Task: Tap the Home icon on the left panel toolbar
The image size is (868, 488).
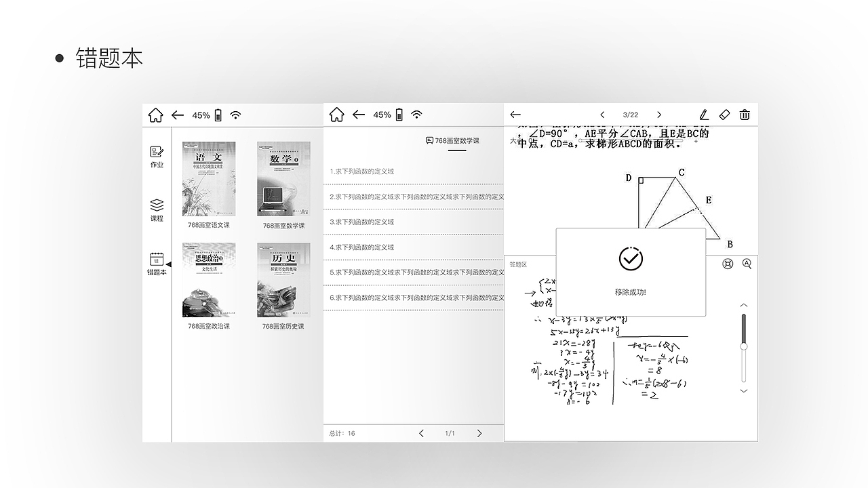Action: [155, 115]
